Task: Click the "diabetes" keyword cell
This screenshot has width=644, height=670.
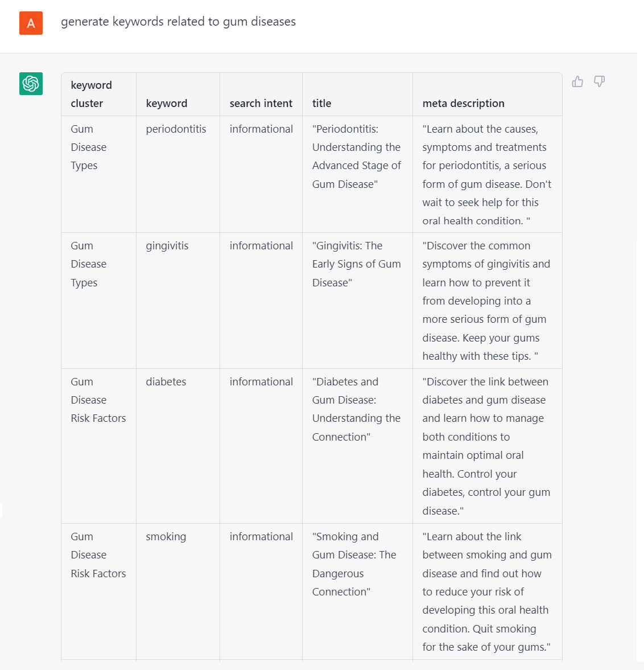Action: click(x=166, y=382)
